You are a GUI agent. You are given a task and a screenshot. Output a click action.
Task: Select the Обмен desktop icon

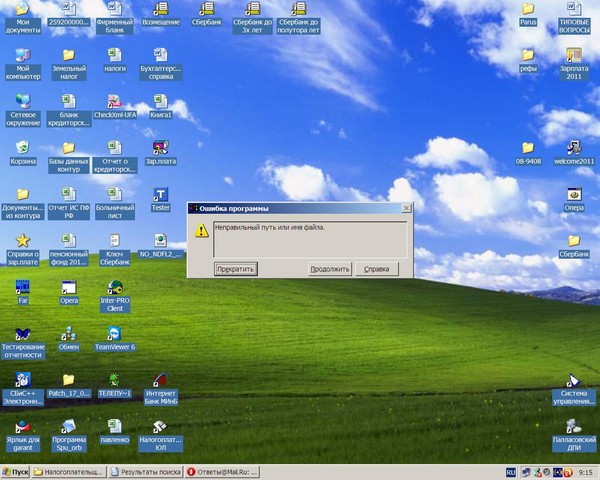(x=69, y=338)
